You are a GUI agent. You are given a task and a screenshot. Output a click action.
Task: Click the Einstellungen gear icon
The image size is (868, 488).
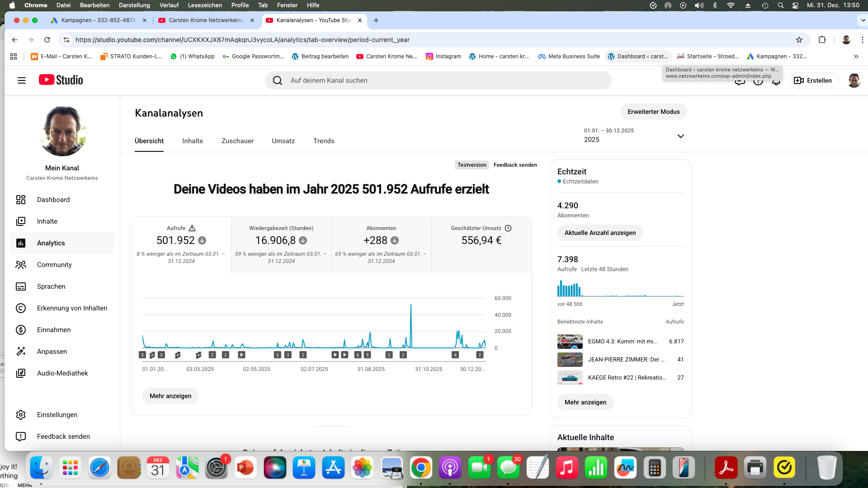(21, 415)
